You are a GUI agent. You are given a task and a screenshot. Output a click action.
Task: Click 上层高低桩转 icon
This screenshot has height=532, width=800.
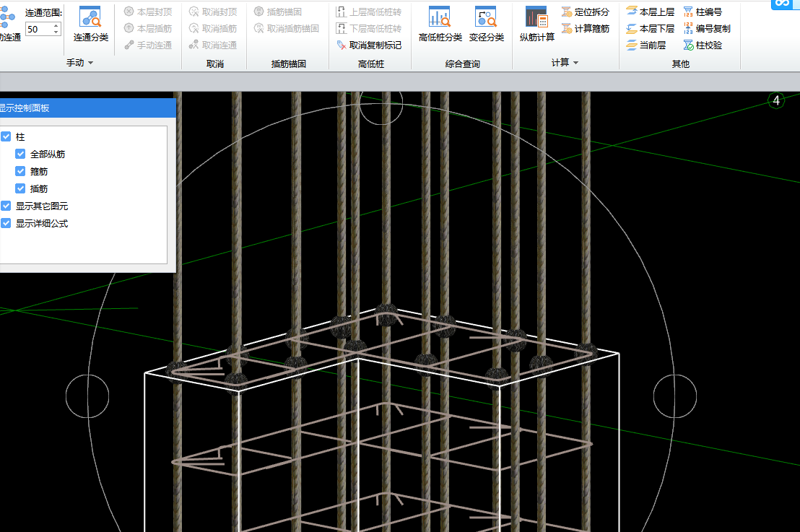click(342, 12)
